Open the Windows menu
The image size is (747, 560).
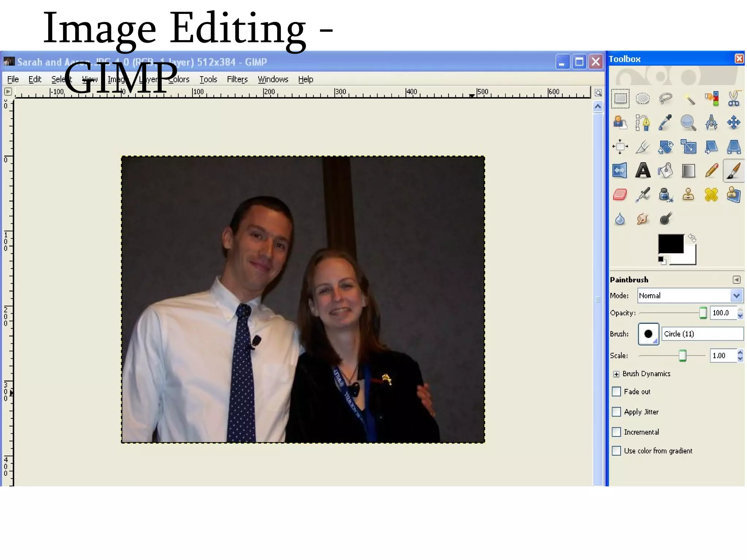pyautogui.click(x=273, y=79)
